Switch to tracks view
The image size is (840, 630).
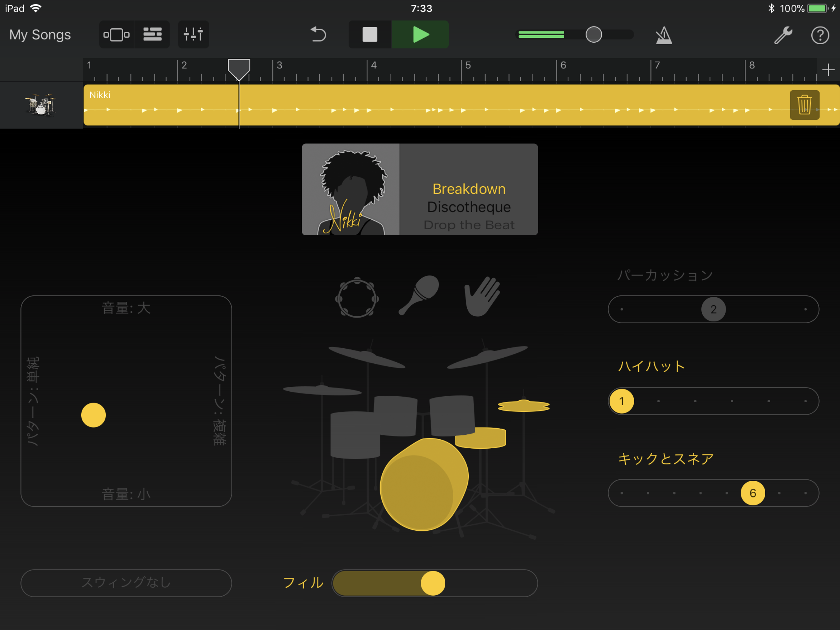click(x=152, y=34)
